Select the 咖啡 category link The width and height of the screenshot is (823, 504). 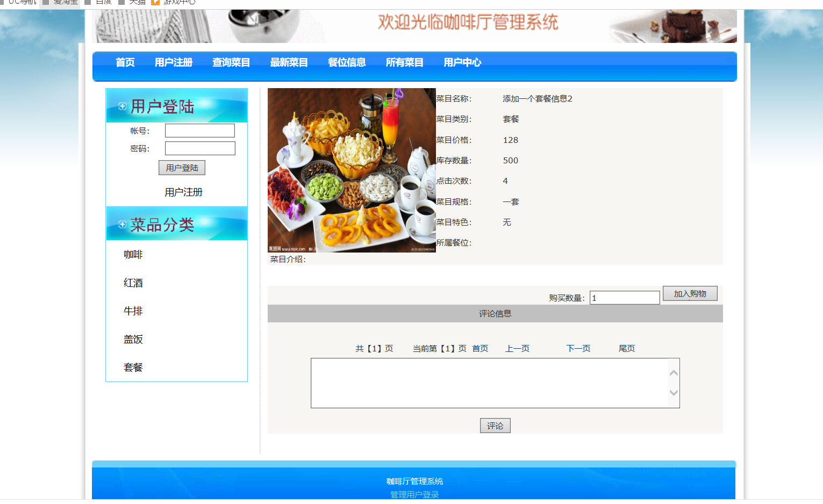click(x=133, y=255)
